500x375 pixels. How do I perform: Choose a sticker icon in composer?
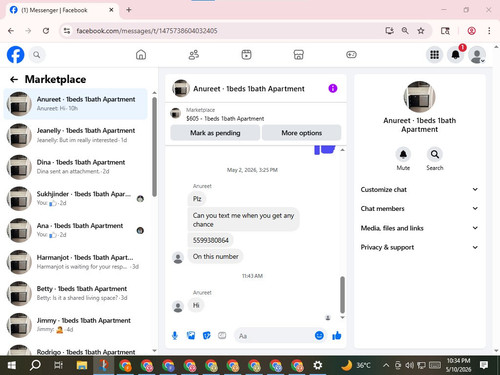tap(207, 336)
